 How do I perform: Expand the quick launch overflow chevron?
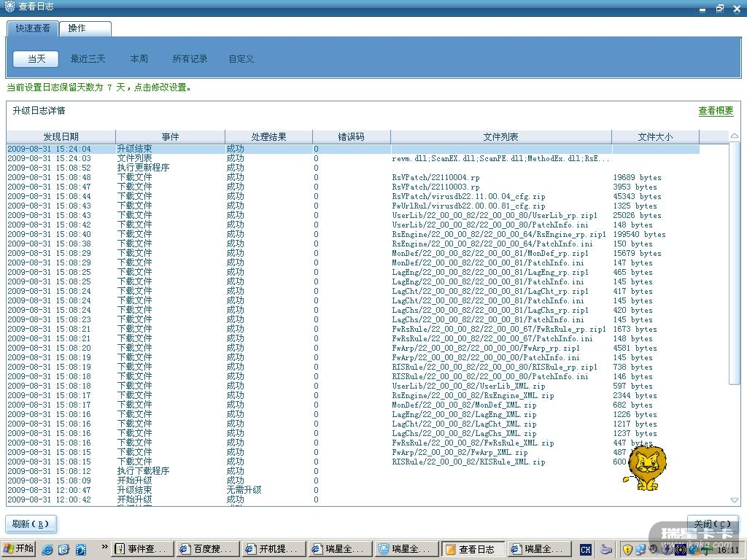(104, 546)
